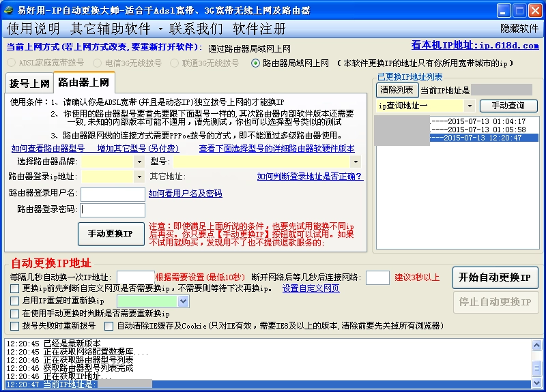Image resolution: width=546 pixels, height=392 pixels.
Task: Expand the ip查询地址一 dropdown
Action: (x=470, y=106)
